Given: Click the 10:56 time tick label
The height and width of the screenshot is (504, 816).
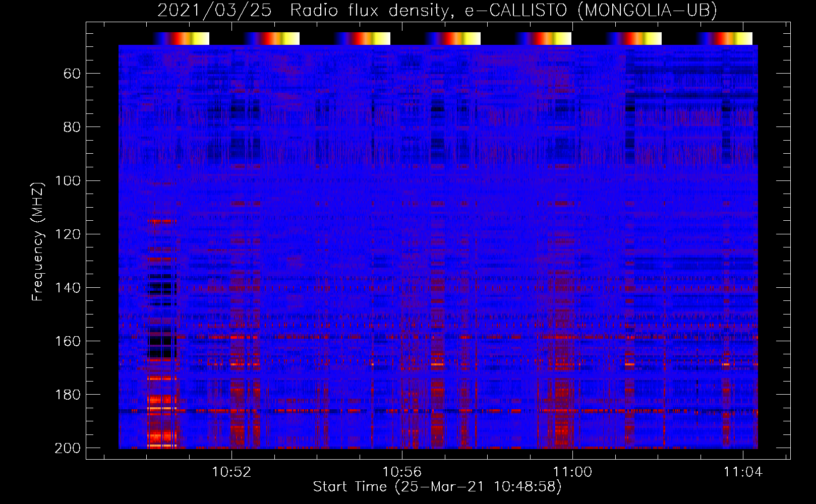Looking at the screenshot, I should pos(402,472).
